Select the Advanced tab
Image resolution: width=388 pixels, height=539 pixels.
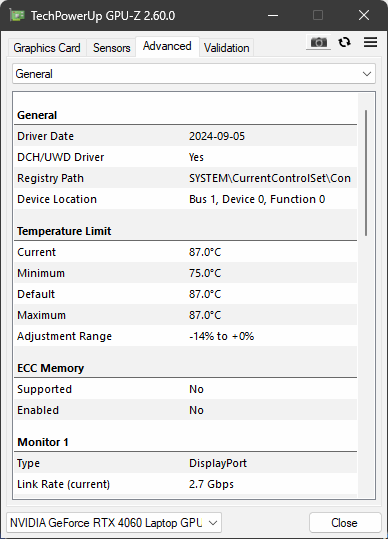click(167, 46)
